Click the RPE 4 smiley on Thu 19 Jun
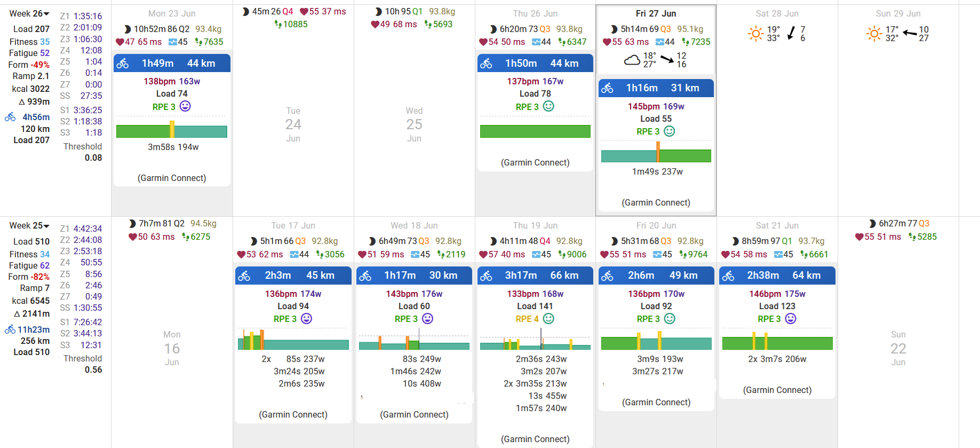The width and height of the screenshot is (980, 448). 548,319
